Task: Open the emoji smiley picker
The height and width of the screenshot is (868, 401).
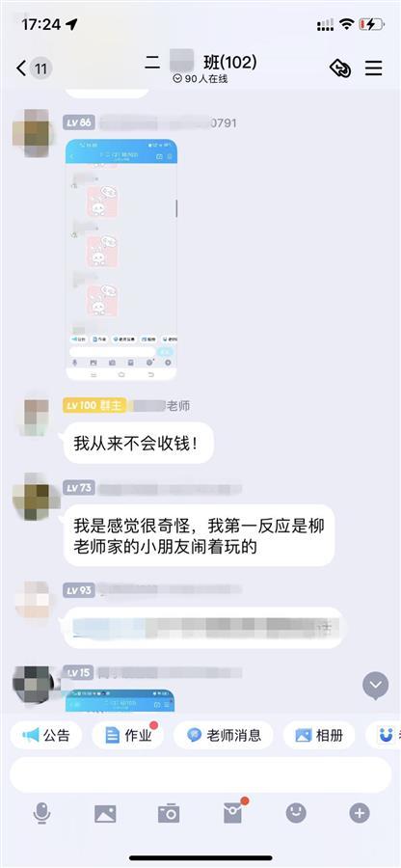Action: pyautogui.click(x=297, y=813)
